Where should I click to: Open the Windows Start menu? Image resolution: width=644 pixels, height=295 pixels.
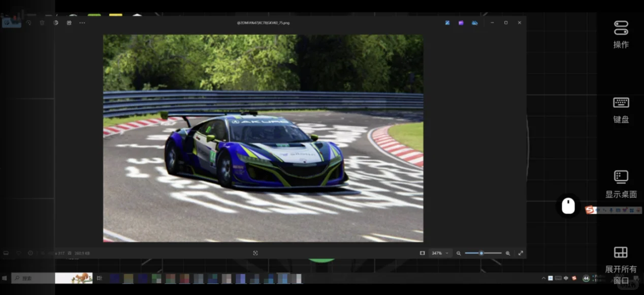pyautogui.click(x=5, y=278)
